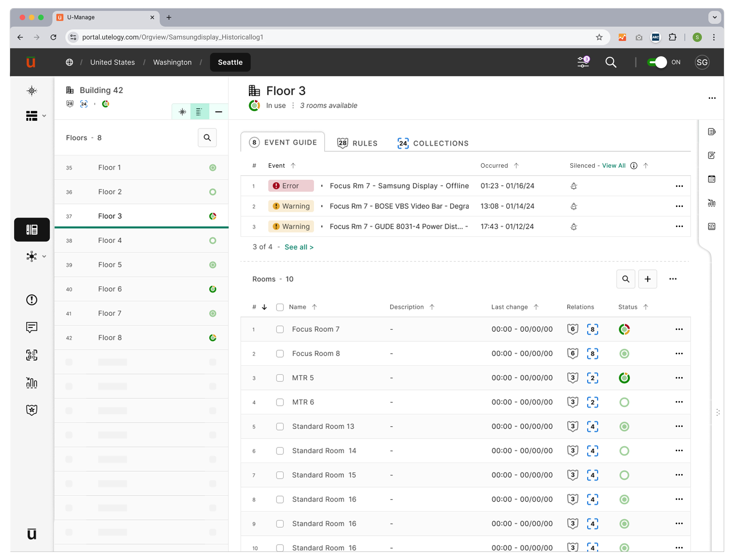Screen dimensions: 734x560
Task: Check the MTR 5 checkbox
Action: [280, 378]
